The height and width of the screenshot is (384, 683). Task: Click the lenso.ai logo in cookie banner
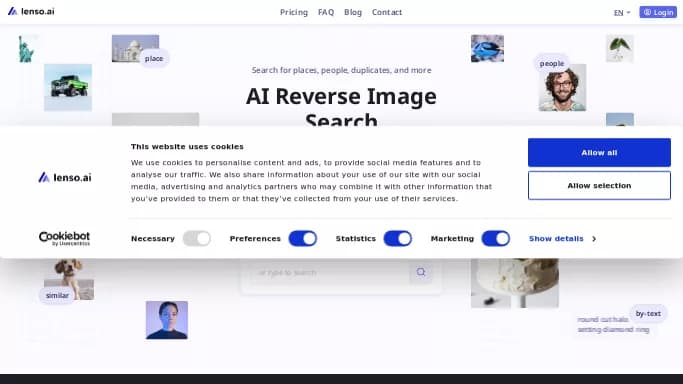point(65,177)
